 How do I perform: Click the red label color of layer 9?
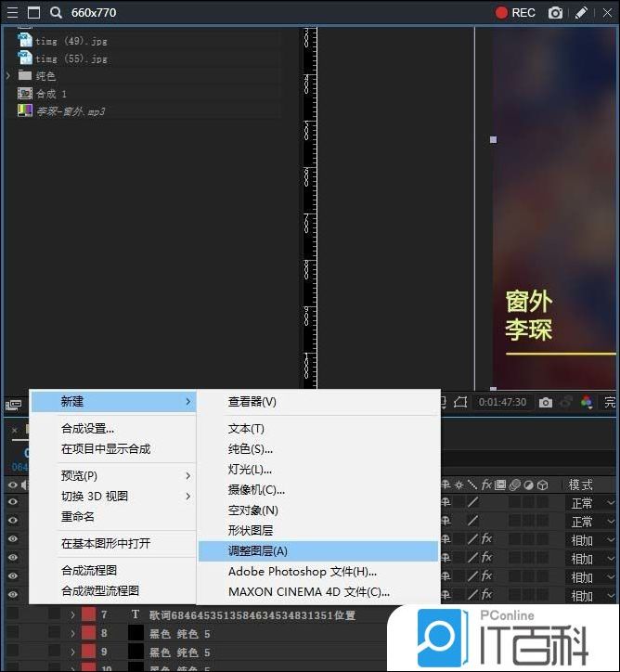(x=88, y=652)
